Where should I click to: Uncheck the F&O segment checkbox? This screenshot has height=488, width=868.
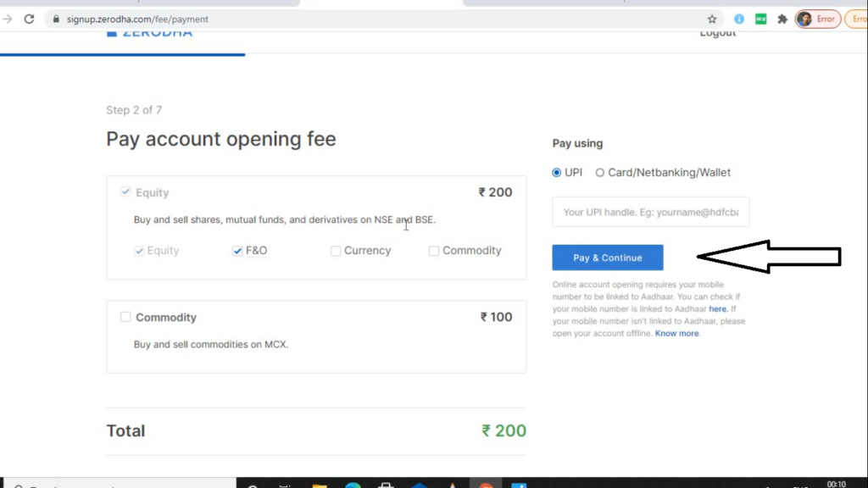237,251
